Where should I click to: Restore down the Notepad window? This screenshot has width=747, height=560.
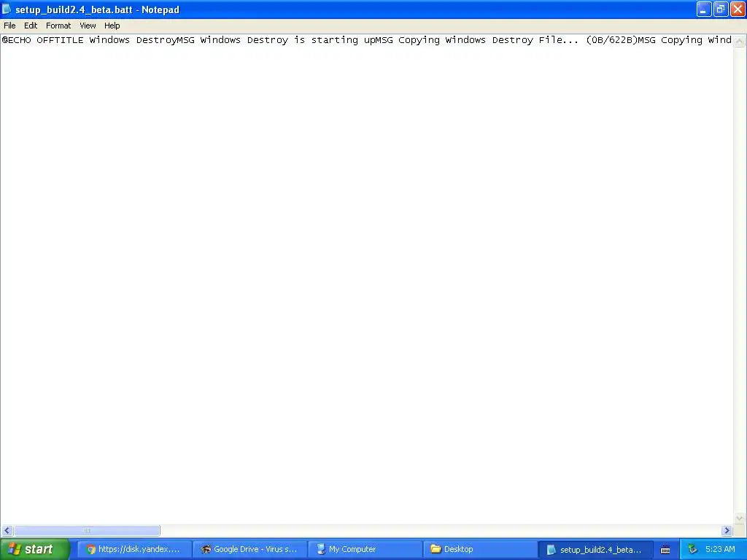pos(721,9)
